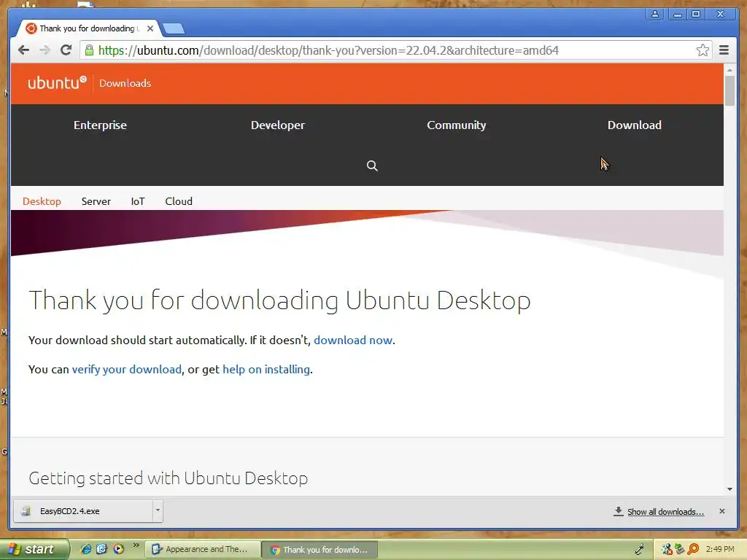Close the Thank you for downloading tab

[x=150, y=28]
